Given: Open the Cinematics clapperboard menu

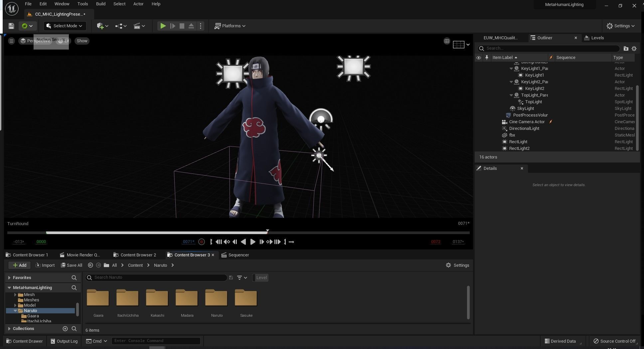Looking at the screenshot, I should click(x=139, y=26).
